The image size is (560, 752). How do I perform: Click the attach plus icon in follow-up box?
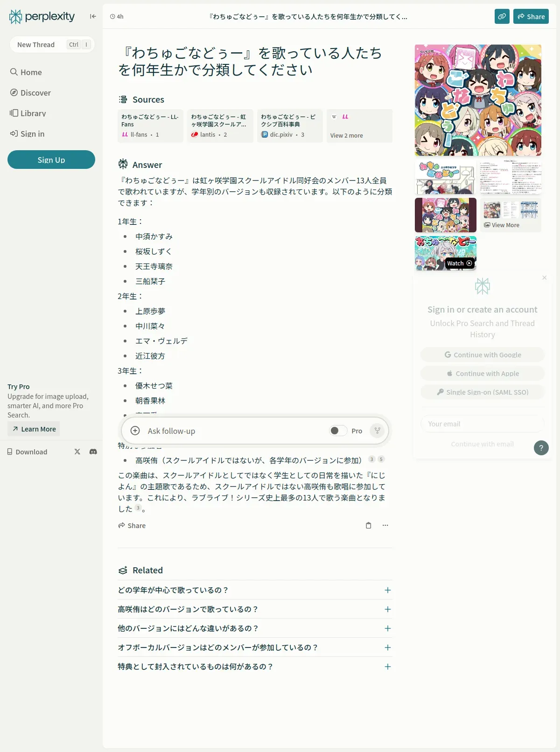tap(135, 431)
